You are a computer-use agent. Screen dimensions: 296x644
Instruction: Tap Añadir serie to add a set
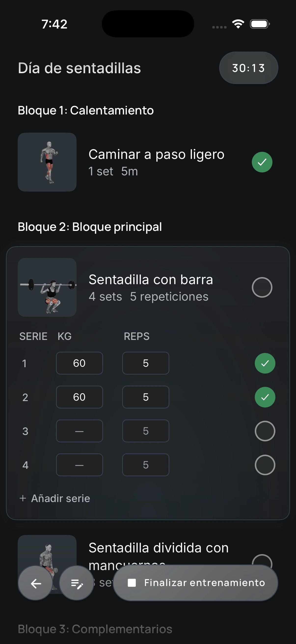(x=55, y=498)
